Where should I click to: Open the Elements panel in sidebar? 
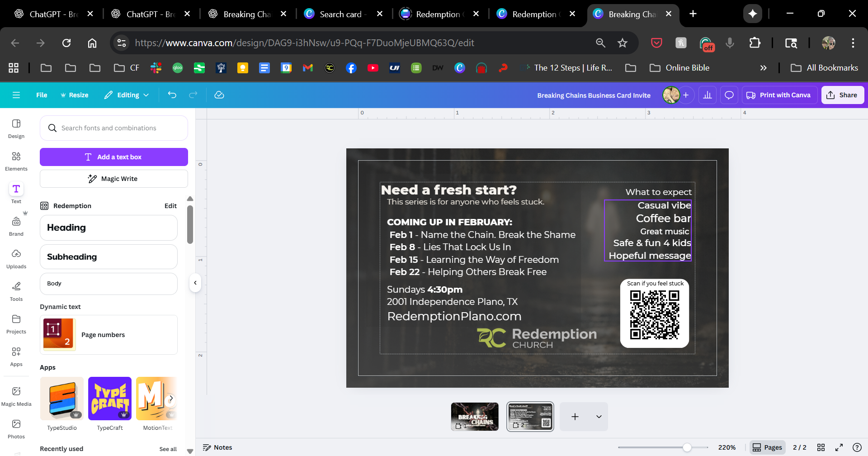pos(16,161)
